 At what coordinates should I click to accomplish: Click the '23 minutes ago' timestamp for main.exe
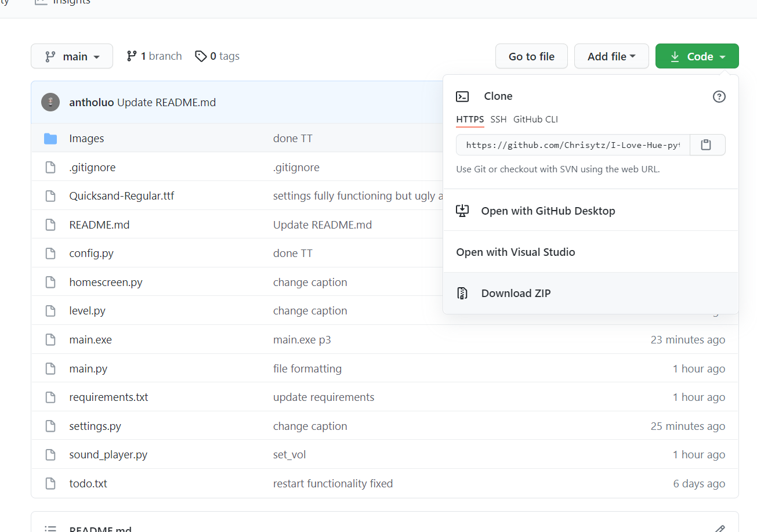[x=688, y=339]
